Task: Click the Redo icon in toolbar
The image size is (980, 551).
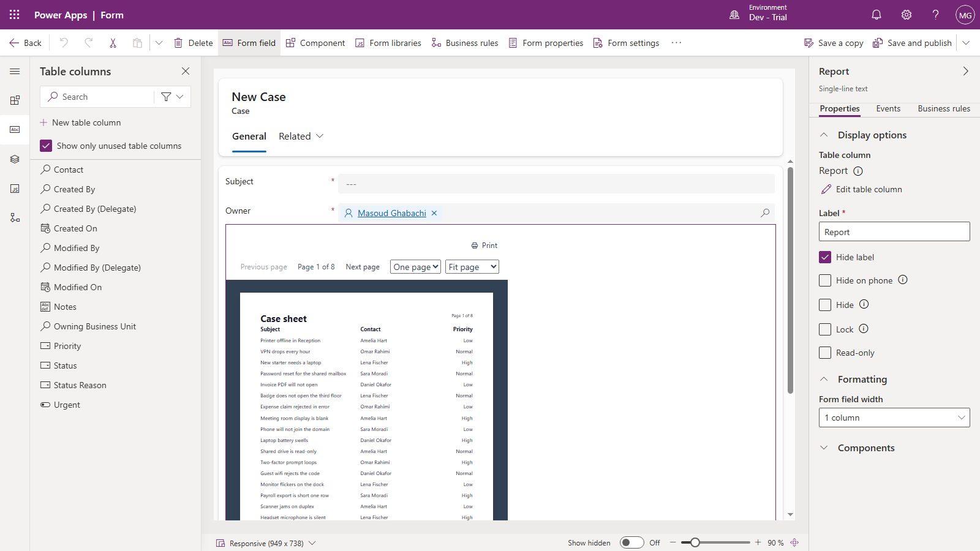Action: click(x=88, y=43)
